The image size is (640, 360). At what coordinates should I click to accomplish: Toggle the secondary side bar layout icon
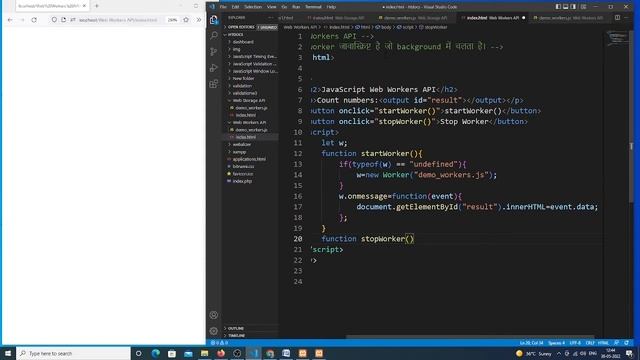pyautogui.click(x=573, y=7)
